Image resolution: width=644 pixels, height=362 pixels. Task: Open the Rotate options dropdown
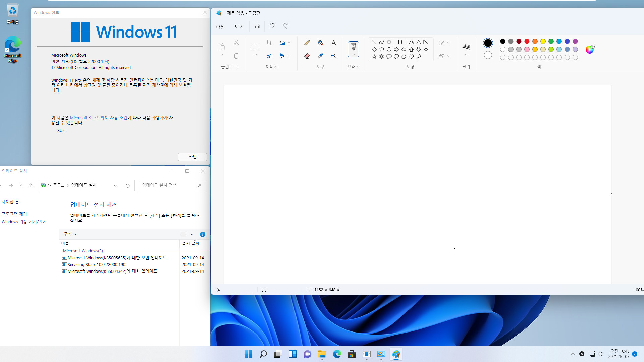click(289, 43)
